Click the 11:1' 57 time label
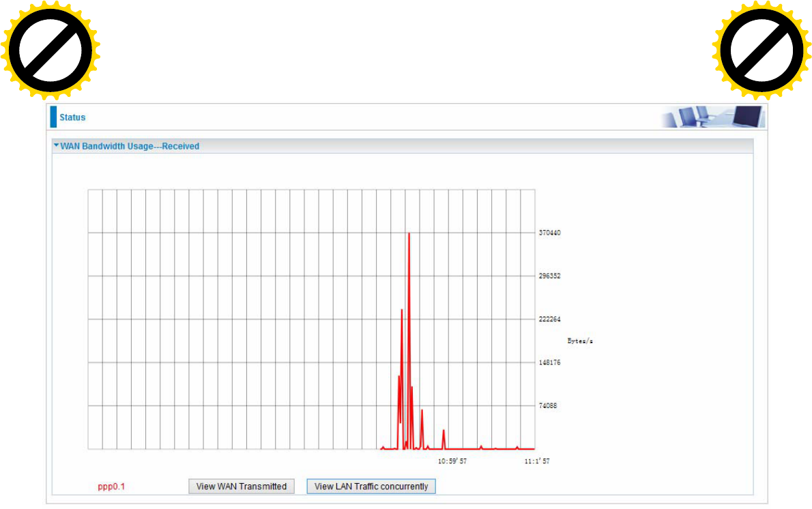The height and width of the screenshot is (509, 812). click(x=537, y=461)
